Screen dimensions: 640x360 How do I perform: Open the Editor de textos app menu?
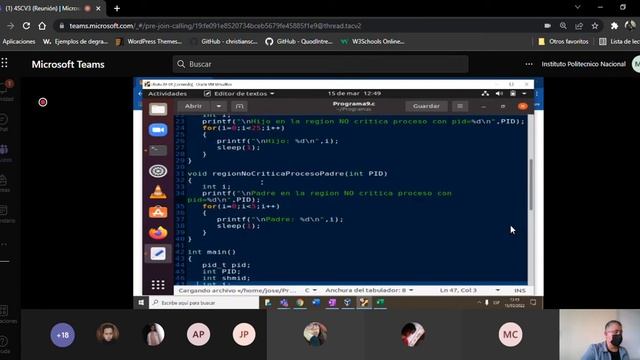239,94
